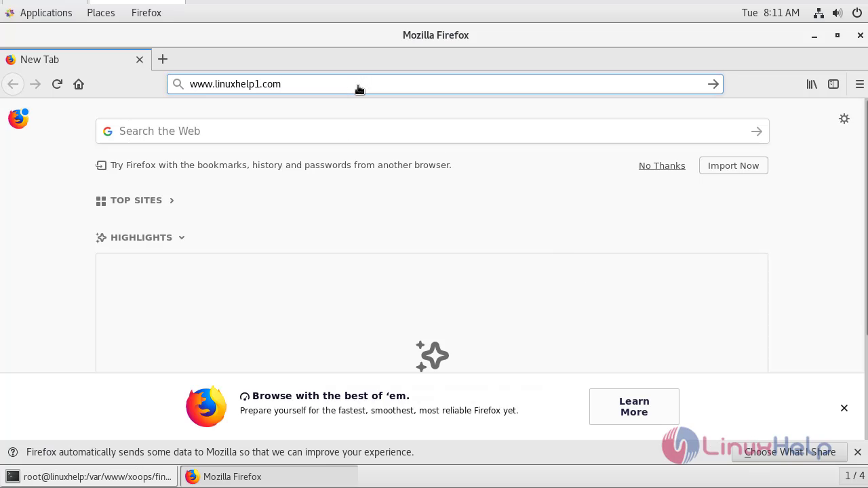Go forward with the forward arrow

coord(35,84)
